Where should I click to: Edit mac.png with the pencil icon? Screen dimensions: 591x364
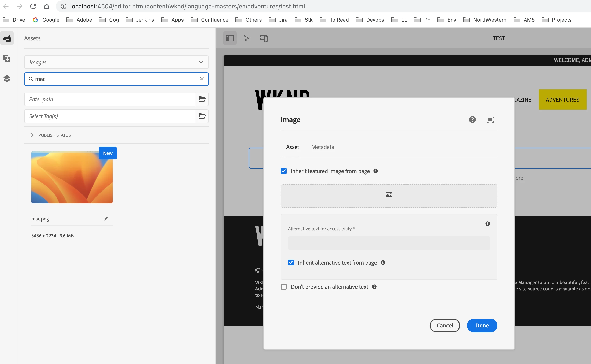106,219
